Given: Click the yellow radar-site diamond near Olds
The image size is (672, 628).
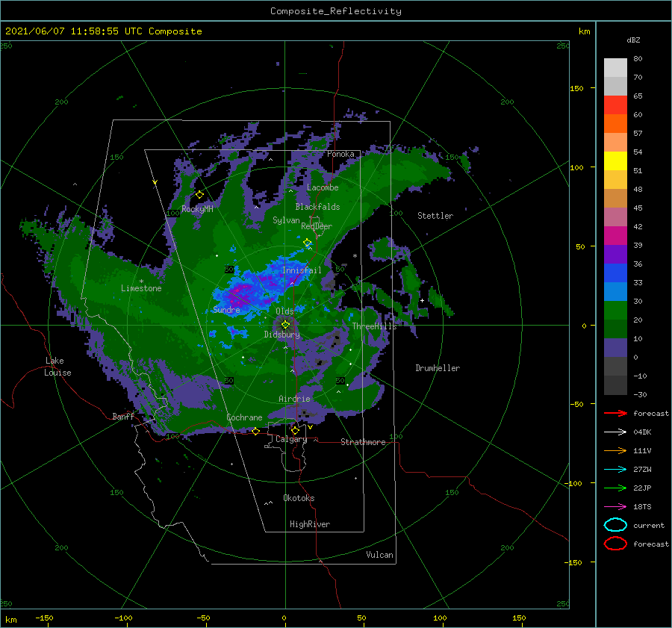Looking at the screenshot, I should (x=285, y=325).
